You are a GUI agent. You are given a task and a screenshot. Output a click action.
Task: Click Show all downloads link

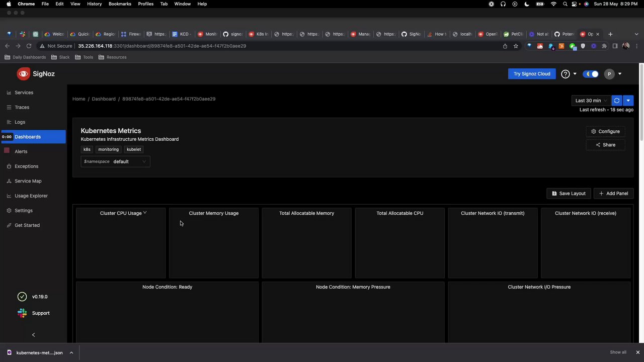click(x=618, y=352)
